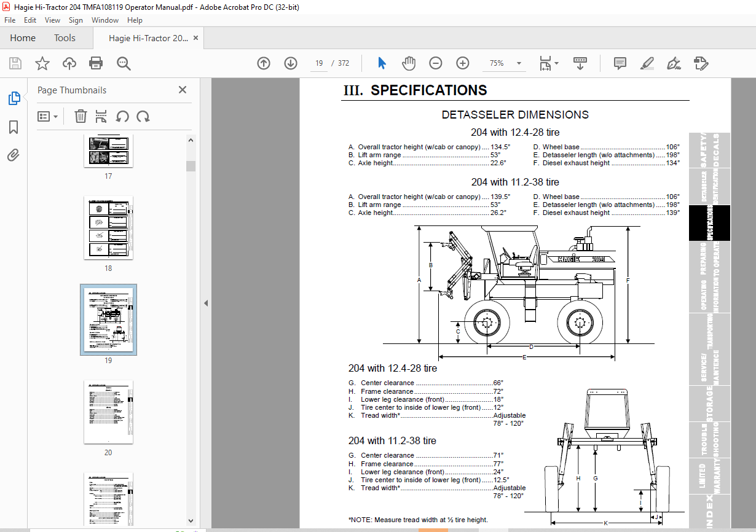The image size is (756, 532).
Task: Save the file with the floppy disk icon
Action: point(15,63)
